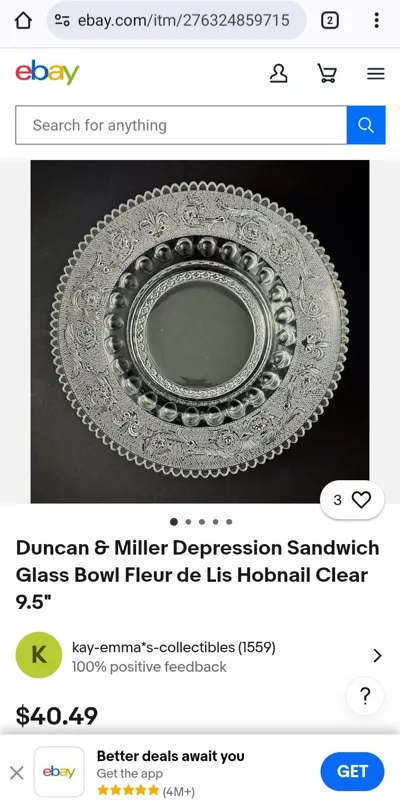Open the glass bowl product photo
The width and height of the screenshot is (400, 800).
click(200, 332)
